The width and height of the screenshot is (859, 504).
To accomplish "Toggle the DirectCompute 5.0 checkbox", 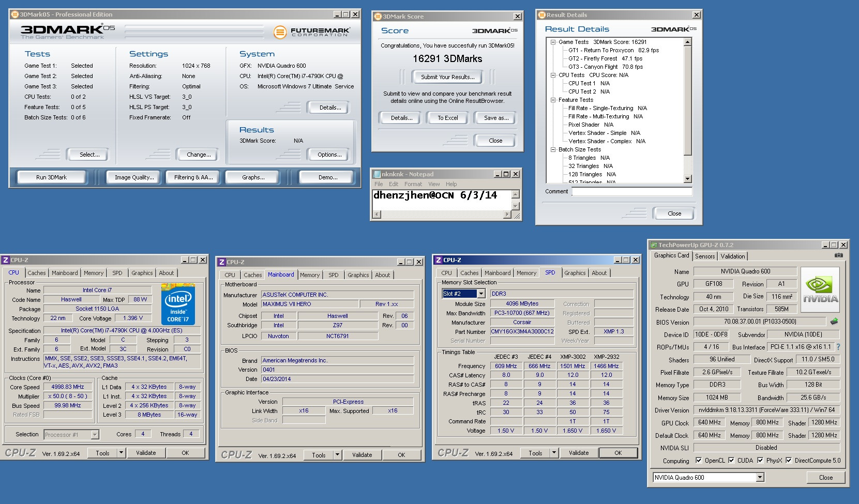I will 789,460.
